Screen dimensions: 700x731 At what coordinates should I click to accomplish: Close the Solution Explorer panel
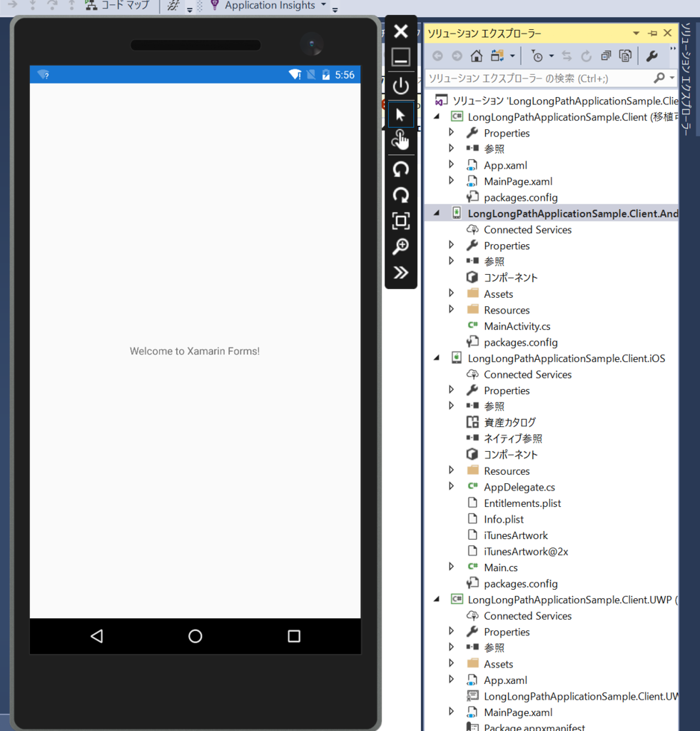(x=667, y=33)
